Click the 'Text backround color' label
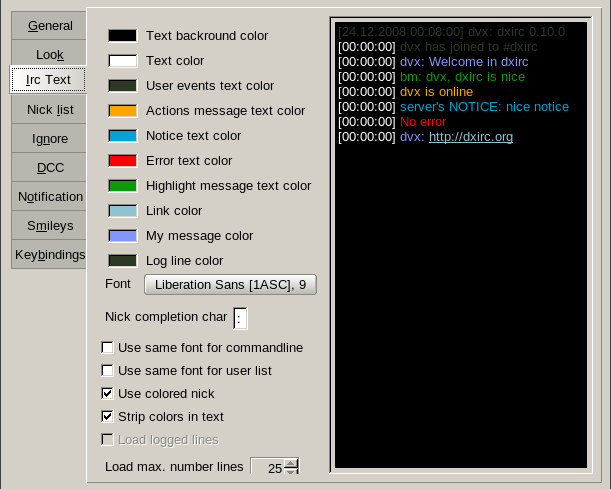611x489 pixels. [x=207, y=36]
